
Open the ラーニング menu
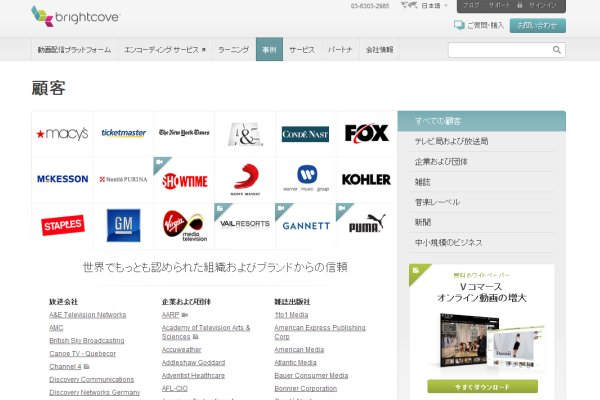coord(233,50)
